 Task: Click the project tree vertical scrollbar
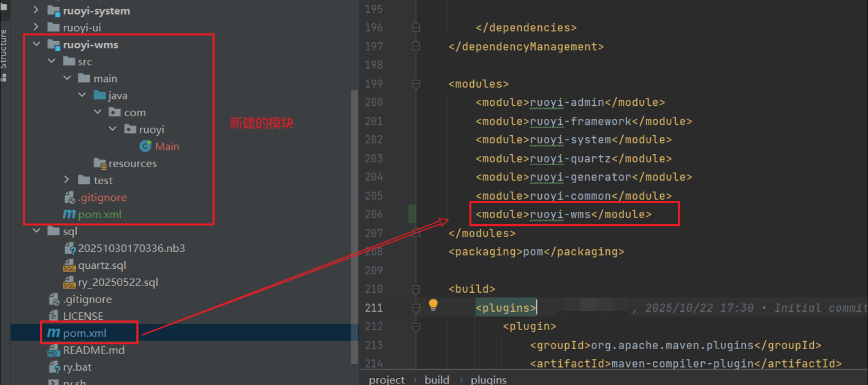pos(355,227)
